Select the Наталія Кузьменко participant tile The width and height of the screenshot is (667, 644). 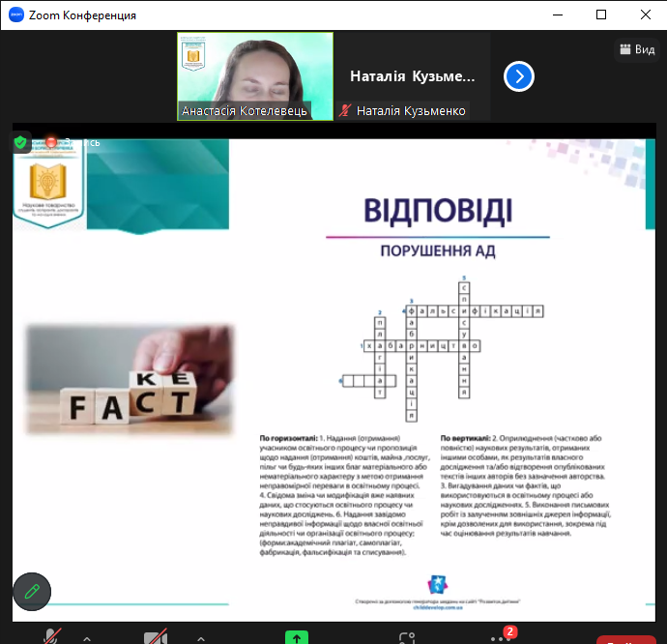(412, 76)
